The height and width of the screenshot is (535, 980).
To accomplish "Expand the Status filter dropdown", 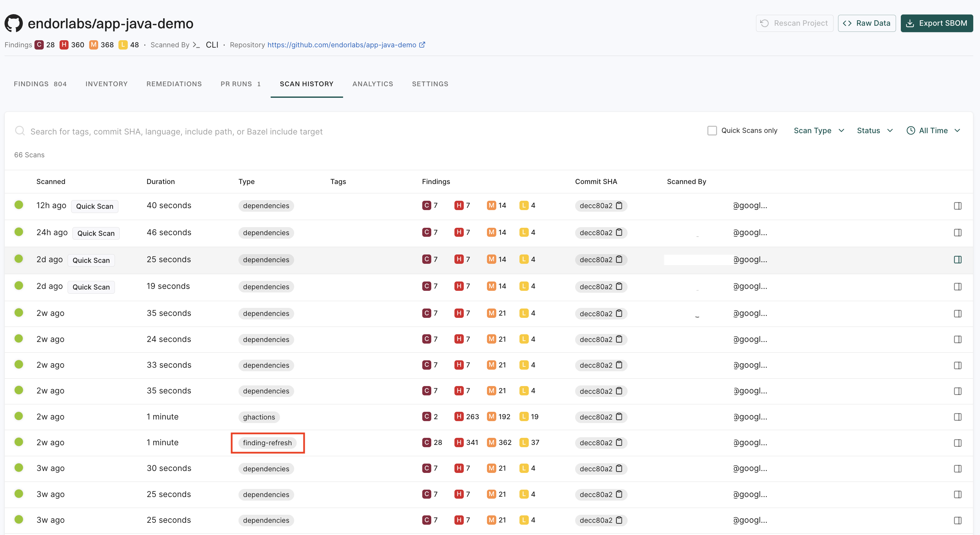I will [875, 130].
